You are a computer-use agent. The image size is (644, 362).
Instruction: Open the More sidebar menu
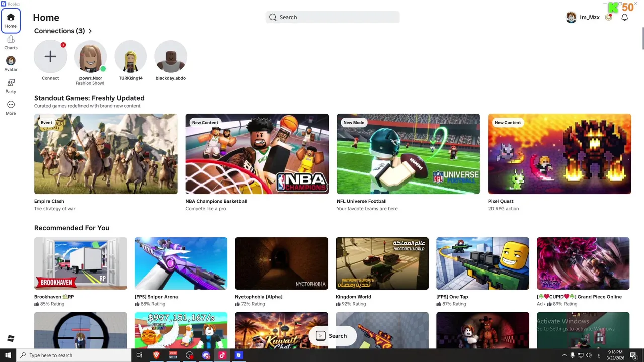pyautogui.click(x=11, y=108)
